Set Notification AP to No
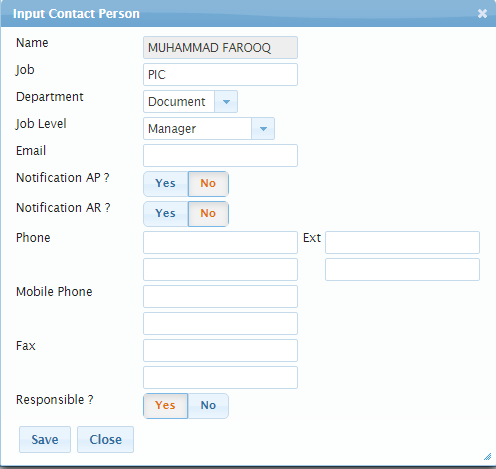Image resolution: width=496 pixels, height=469 pixels. click(208, 184)
